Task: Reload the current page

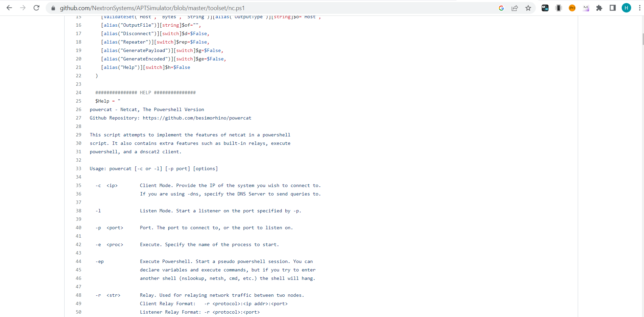Action: [x=37, y=8]
